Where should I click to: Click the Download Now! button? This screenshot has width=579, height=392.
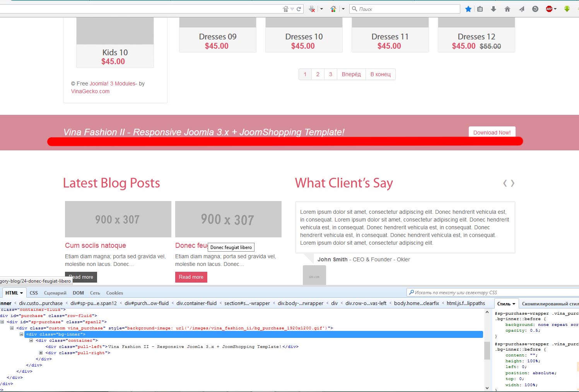(x=492, y=132)
